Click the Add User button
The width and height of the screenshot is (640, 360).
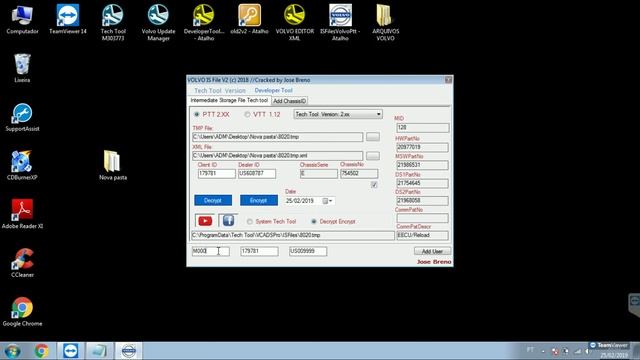click(x=432, y=251)
